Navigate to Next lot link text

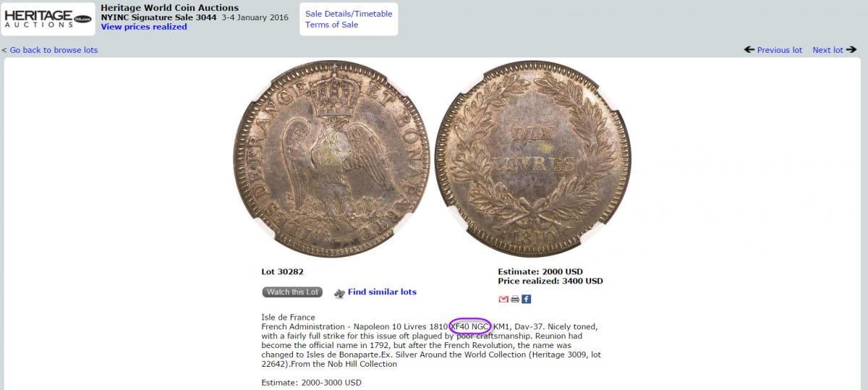[x=827, y=50]
